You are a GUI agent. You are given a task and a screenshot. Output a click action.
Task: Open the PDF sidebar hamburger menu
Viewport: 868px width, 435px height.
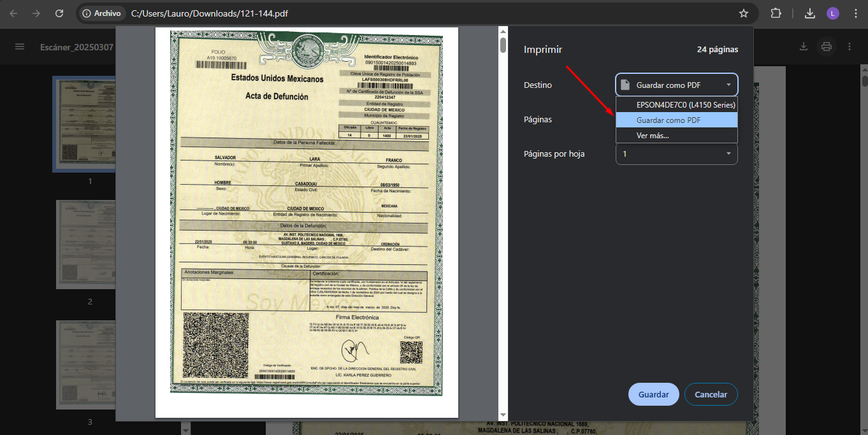coord(20,46)
